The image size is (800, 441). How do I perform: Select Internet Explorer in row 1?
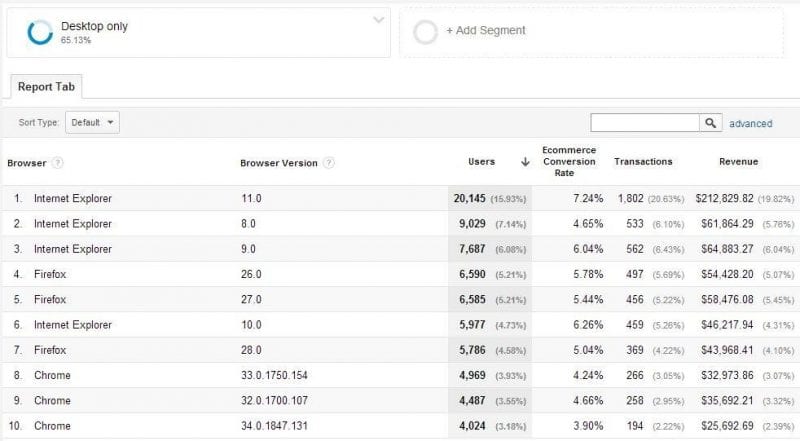click(x=73, y=199)
